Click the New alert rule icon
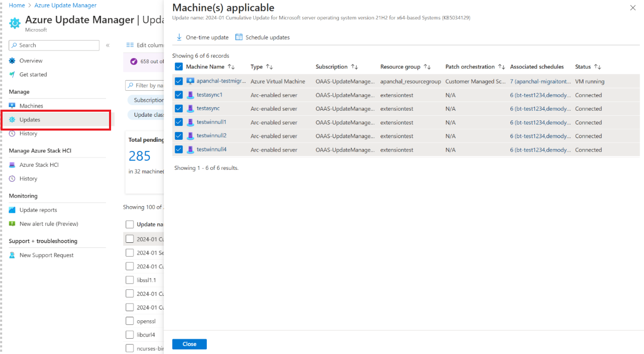Screen dimensions: 644x354 pos(12,223)
